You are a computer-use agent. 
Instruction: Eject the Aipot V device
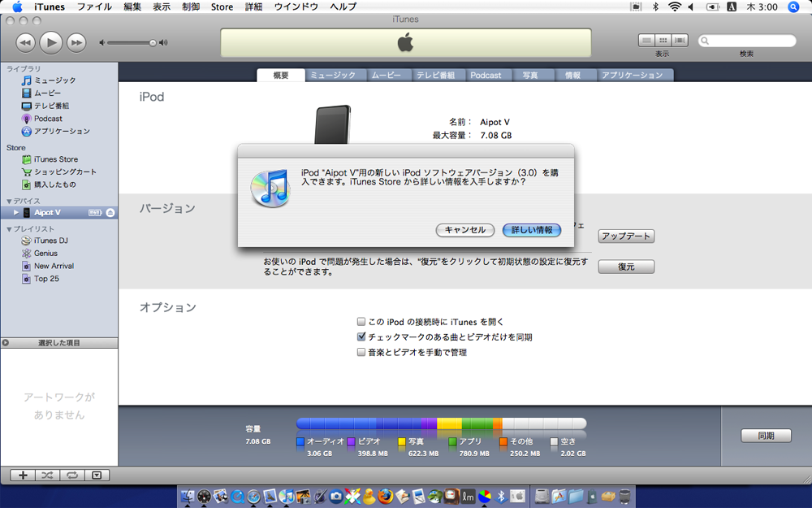(x=110, y=212)
